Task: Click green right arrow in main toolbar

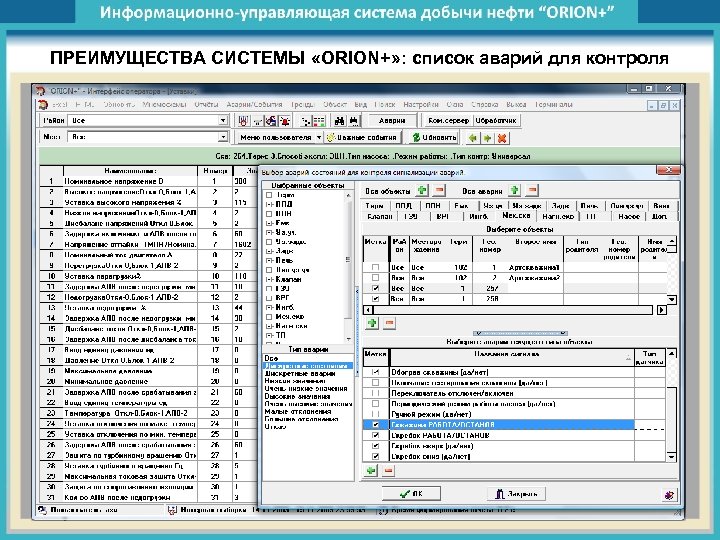Action: [487, 137]
